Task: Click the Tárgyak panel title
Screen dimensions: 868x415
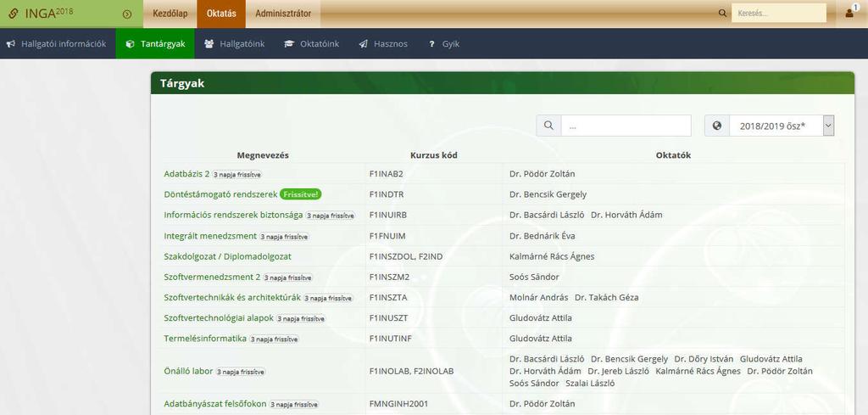Action: (182, 84)
